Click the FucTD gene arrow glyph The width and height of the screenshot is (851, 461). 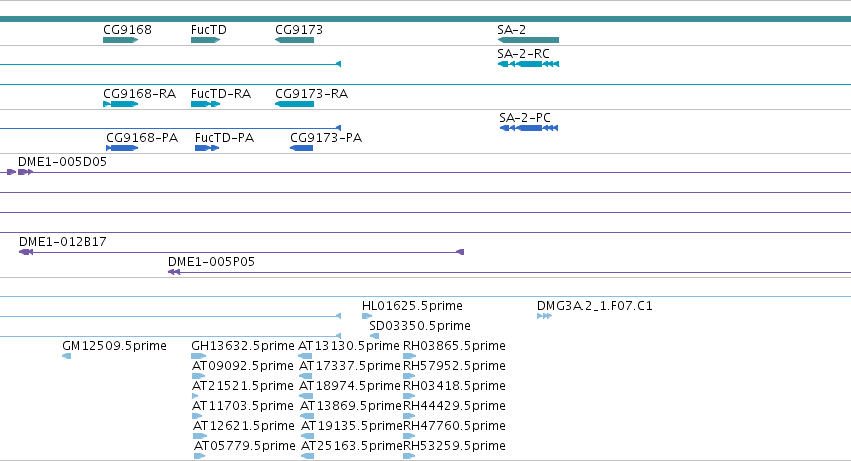pos(205,40)
